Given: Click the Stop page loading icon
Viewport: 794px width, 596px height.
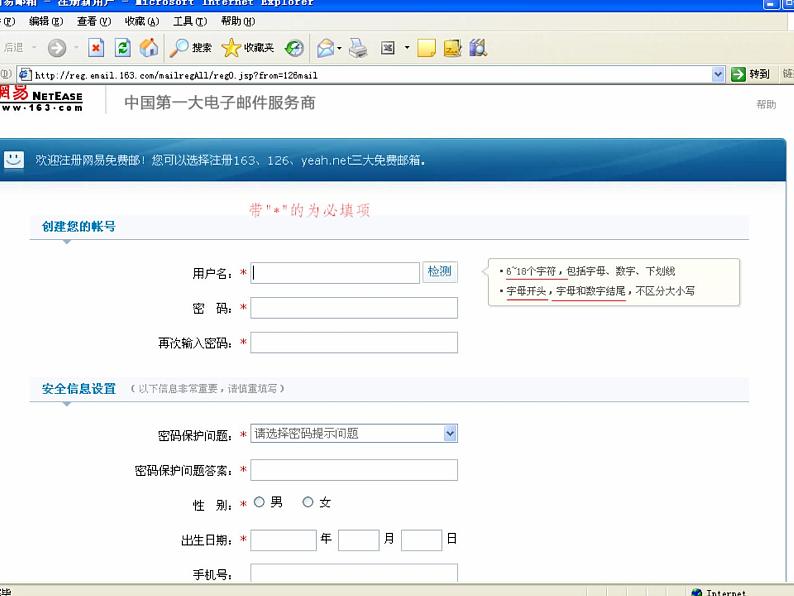Looking at the screenshot, I should (96, 48).
